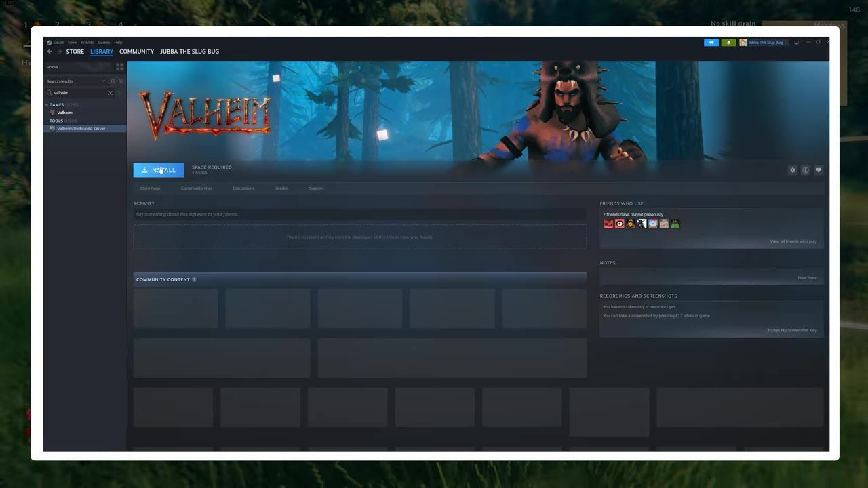This screenshot has height=488, width=868.
Task: Click the blue INSTALL button
Action: (159, 170)
